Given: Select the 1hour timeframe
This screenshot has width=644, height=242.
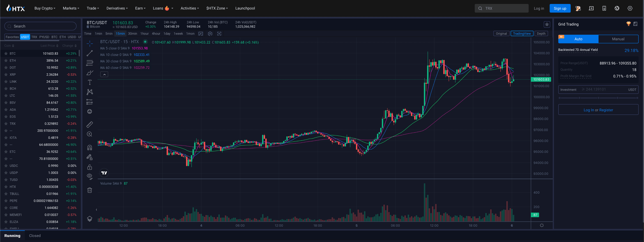Looking at the screenshot, I should click(x=144, y=34).
